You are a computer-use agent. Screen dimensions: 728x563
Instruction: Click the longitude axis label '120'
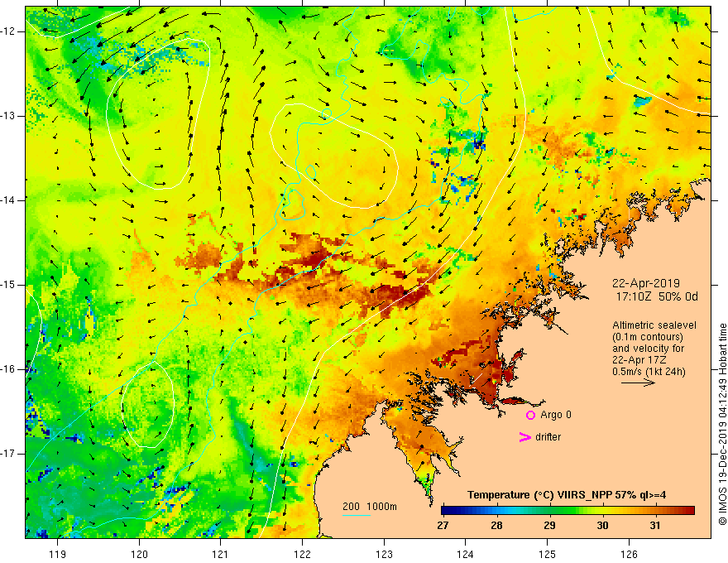(139, 554)
